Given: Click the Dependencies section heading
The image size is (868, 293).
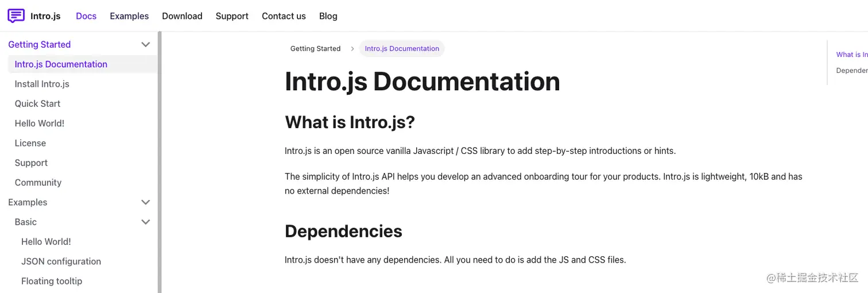Looking at the screenshot, I should [x=343, y=231].
